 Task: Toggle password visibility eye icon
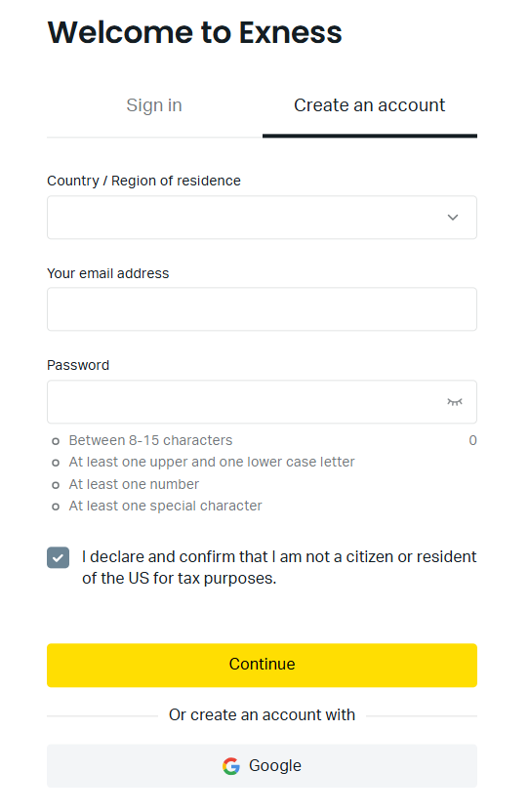click(455, 402)
